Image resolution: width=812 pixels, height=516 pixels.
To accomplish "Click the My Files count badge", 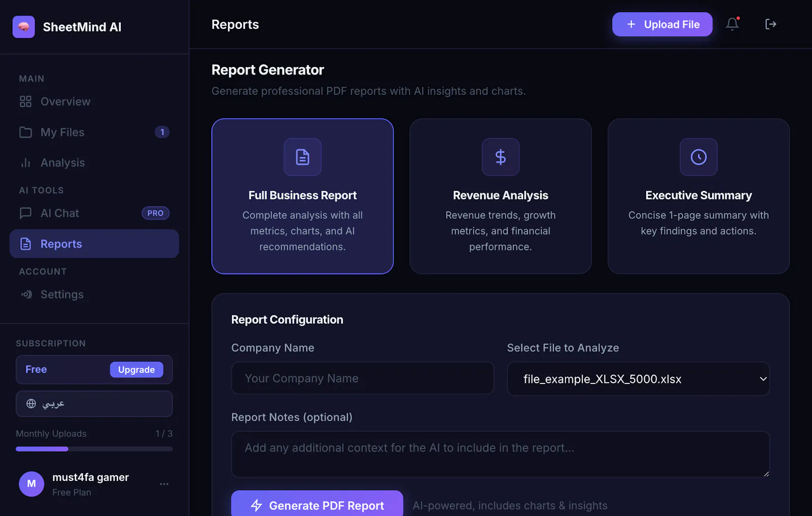I will 162,132.
